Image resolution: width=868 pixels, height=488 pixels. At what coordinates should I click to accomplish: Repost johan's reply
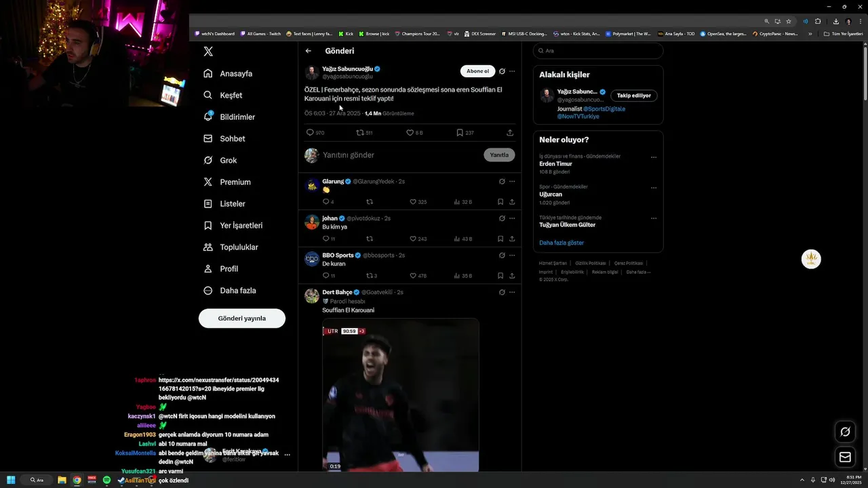click(x=370, y=239)
